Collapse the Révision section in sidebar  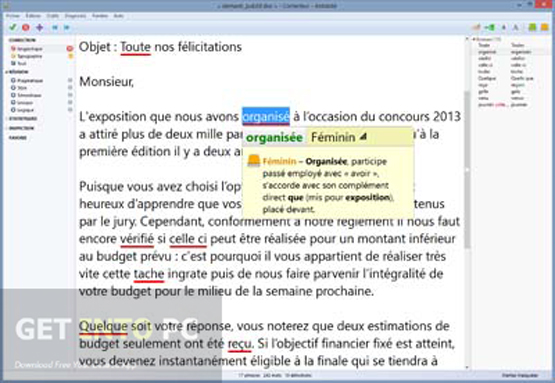(7, 72)
